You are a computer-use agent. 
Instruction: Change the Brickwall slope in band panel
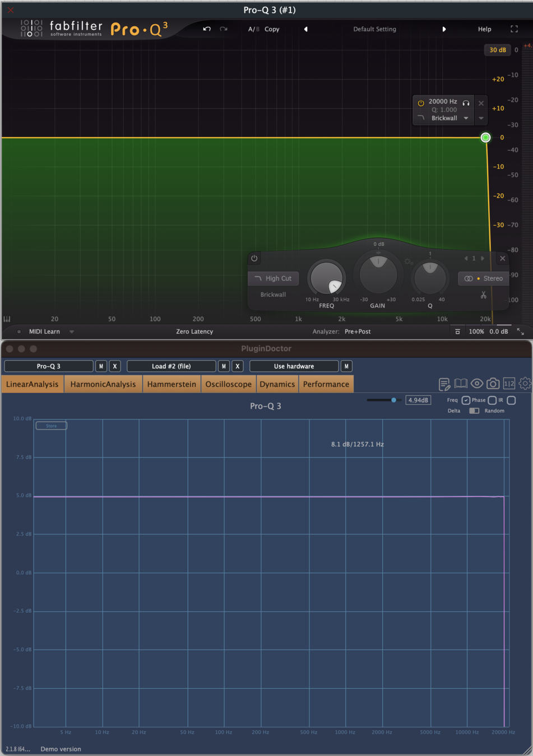[273, 295]
